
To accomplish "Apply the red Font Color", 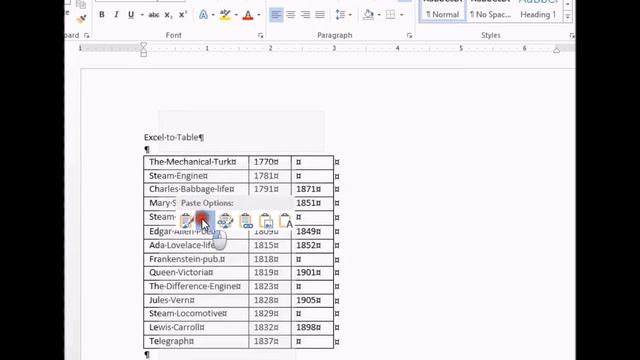I will click(x=248, y=15).
